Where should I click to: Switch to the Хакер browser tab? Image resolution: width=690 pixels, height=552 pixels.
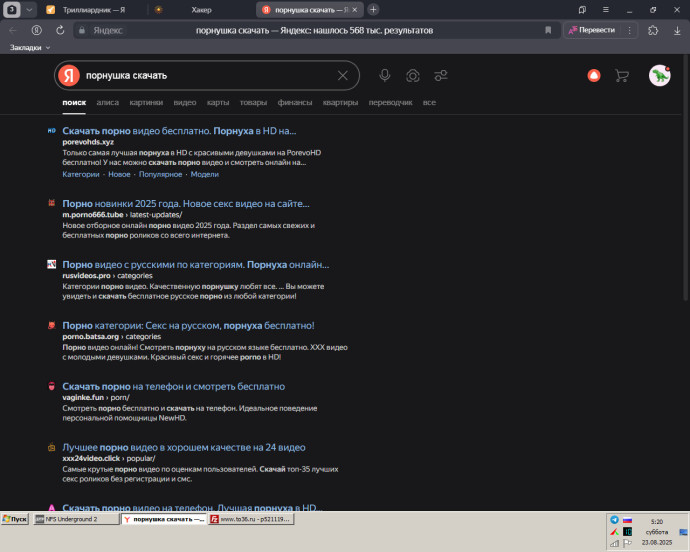[202, 10]
